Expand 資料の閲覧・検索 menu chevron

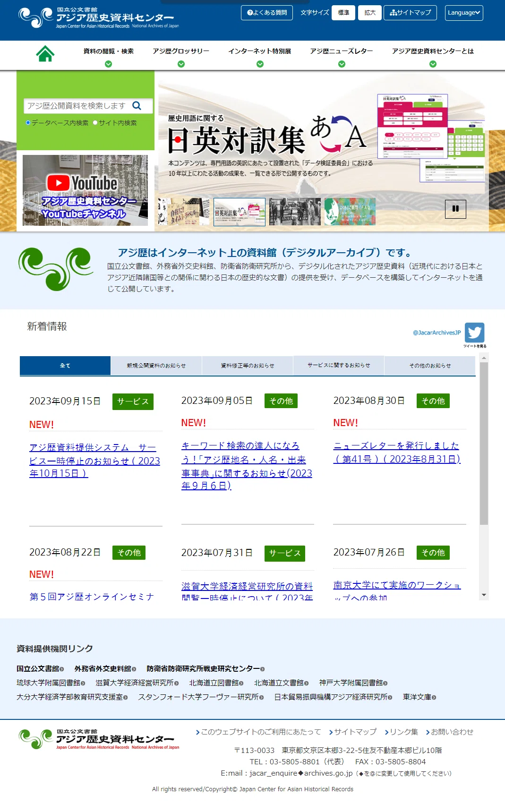108,64
